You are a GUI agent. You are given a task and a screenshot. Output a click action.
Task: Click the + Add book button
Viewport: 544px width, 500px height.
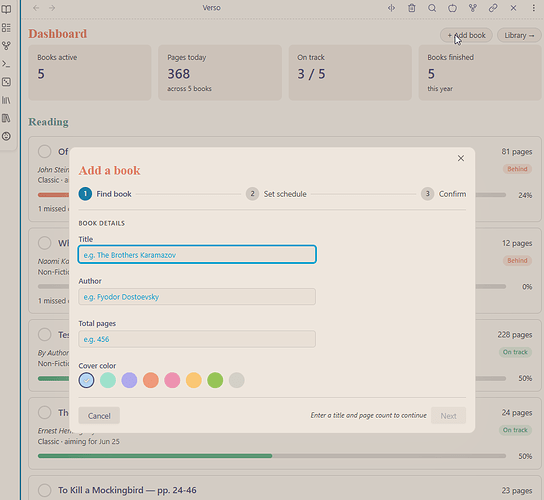tap(466, 35)
